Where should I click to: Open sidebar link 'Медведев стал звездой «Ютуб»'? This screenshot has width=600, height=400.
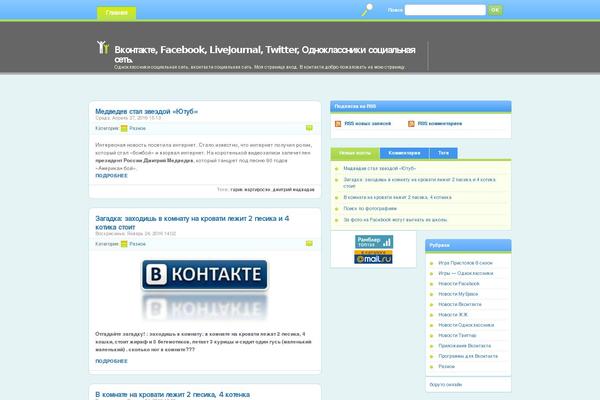click(380, 168)
